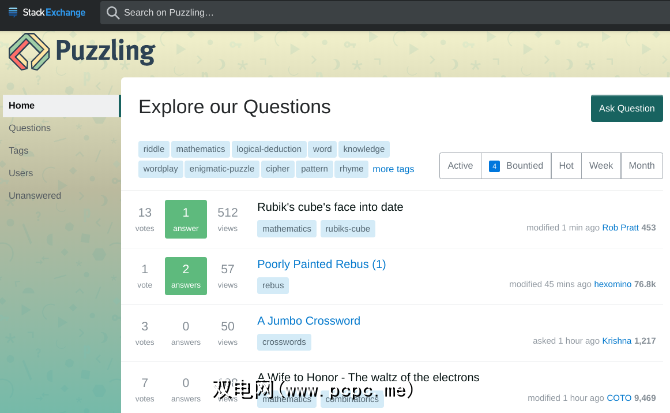
Task: Click asked 1 hour ago text
Action: pos(566,341)
